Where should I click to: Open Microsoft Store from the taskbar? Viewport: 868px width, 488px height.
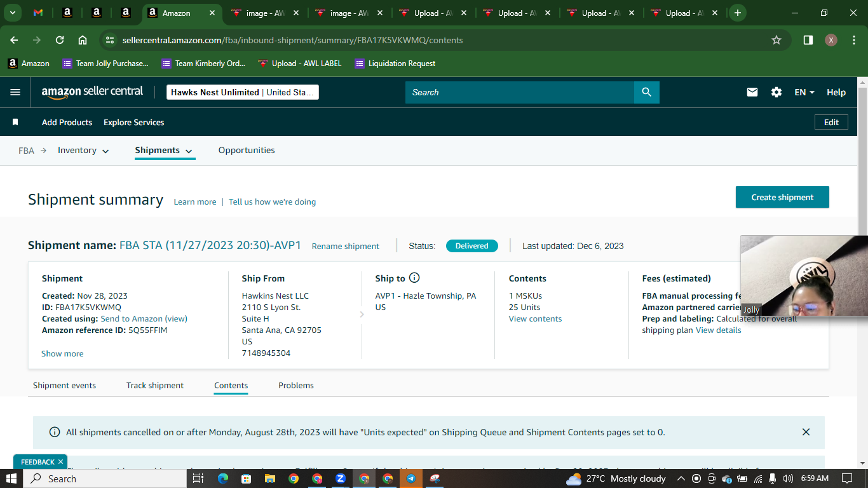click(x=246, y=478)
